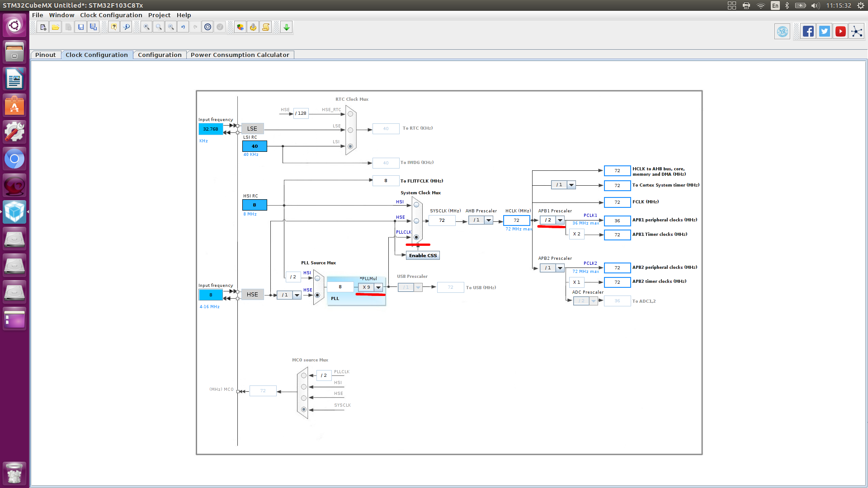
Task: Click the HSE oscillator block
Action: pos(252,295)
